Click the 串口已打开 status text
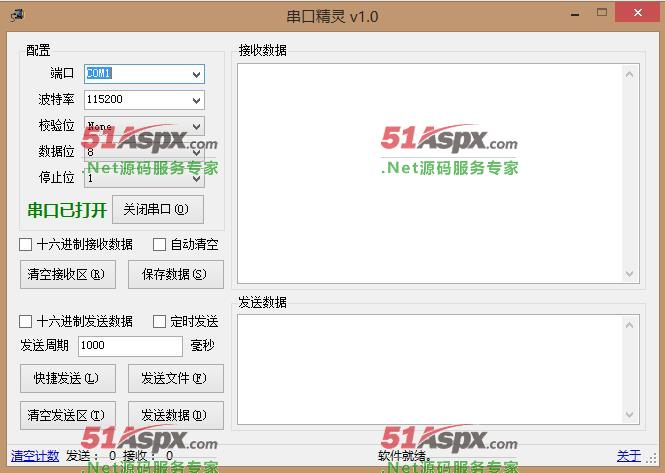This screenshot has height=473, width=665. [67, 210]
